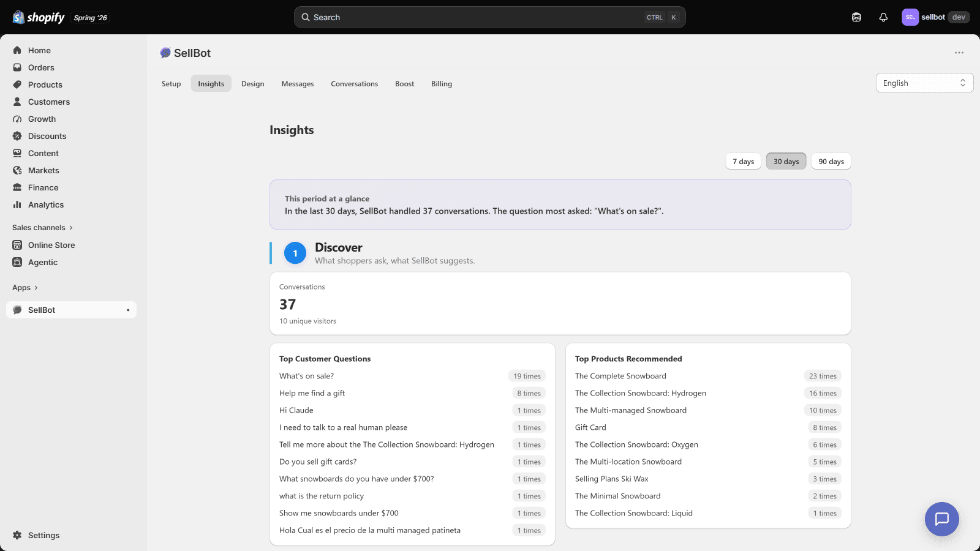Select the 7 days period
This screenshot has width=980, height=551.
tap(743, 161)
